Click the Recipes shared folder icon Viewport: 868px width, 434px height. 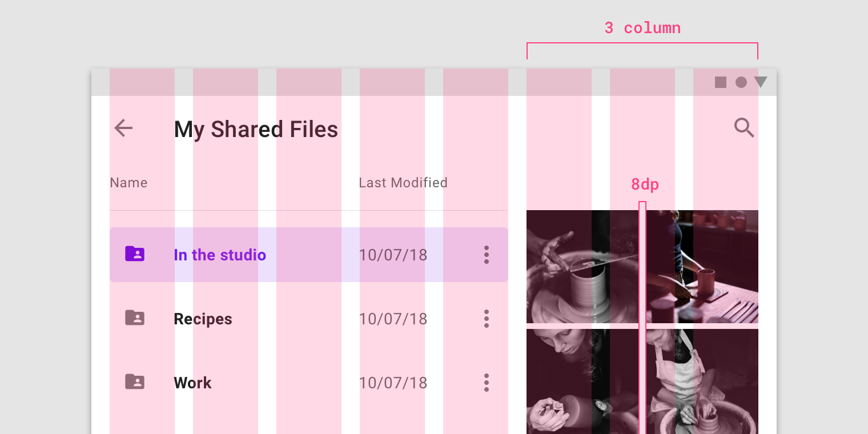(135, 318)
